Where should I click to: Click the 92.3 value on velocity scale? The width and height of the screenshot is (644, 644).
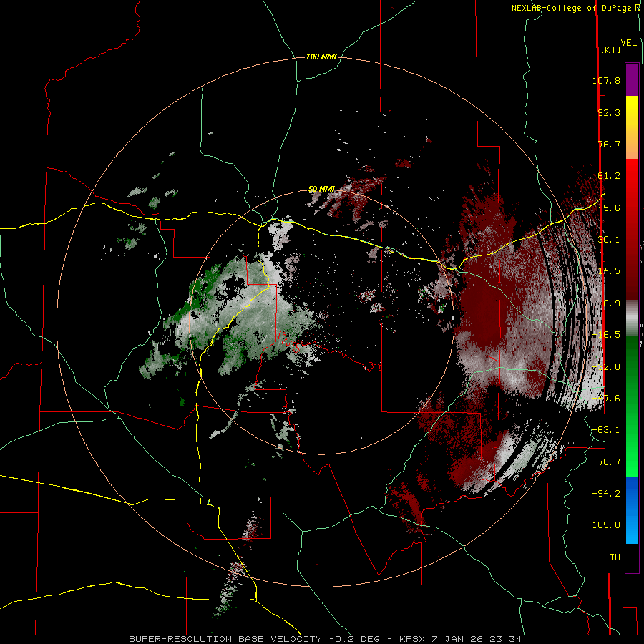coord(609,112)
